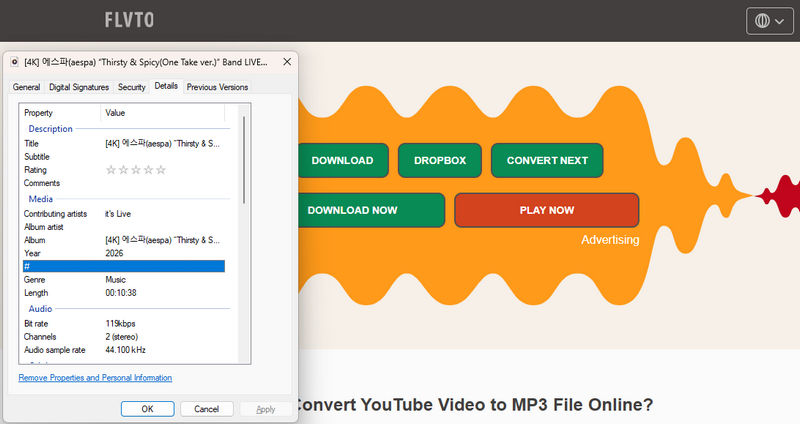This screenshot has height=424, width=800.
Task: Click the Comments property row
Action: [x=123, y=183]
